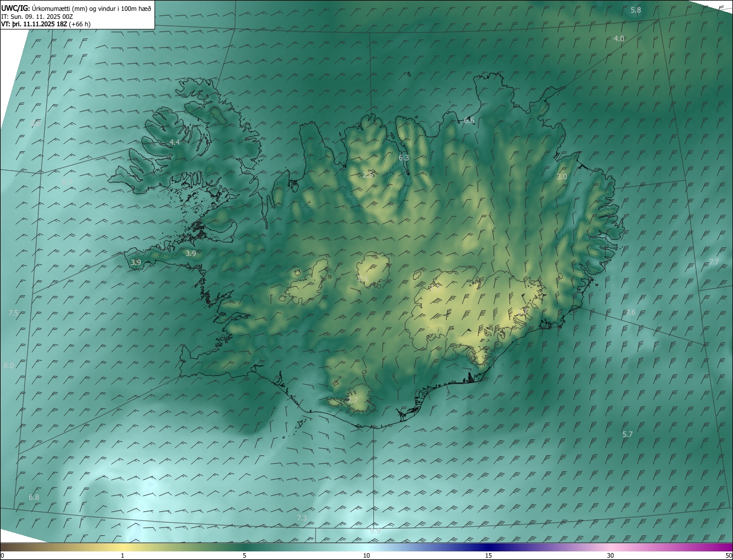The image size is (733, 560).
Task: Select the 5.7 value label
Action: click(628, 435)
